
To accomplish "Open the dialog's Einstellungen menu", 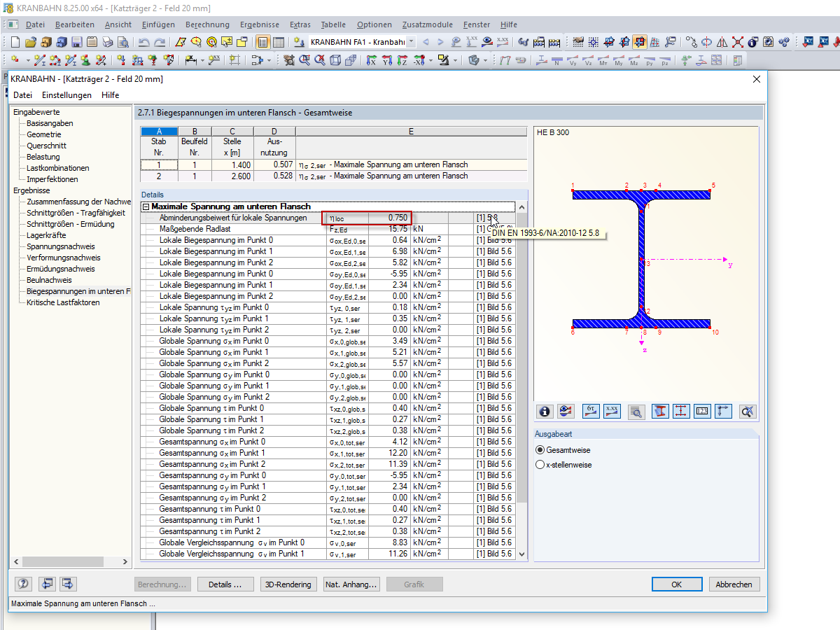I will pyautogui.click(x=66, y=95).
